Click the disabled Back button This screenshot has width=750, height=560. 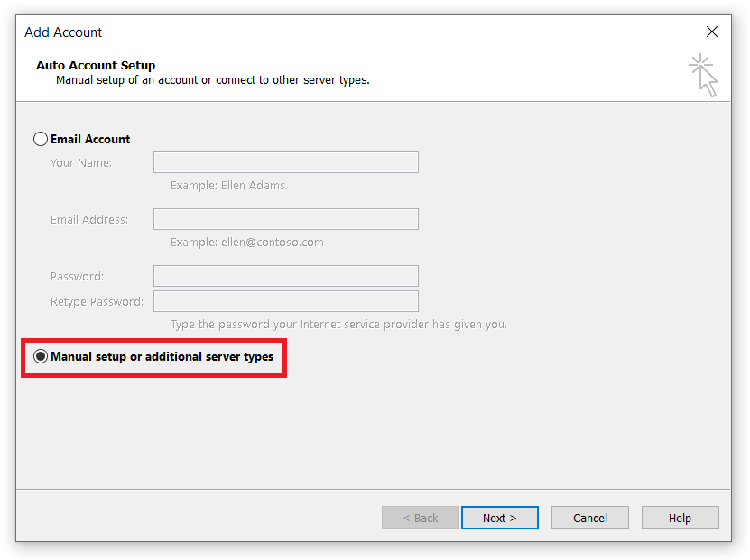(x=420, y=518)
